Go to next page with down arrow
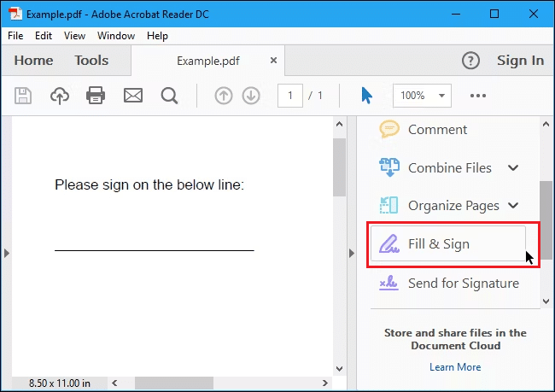The image size is (555, 392). [x=251, y=96]
